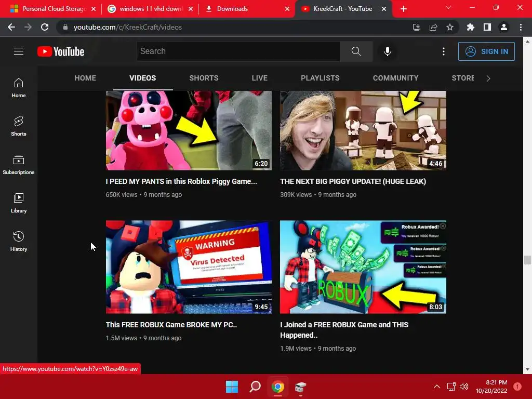The height and width of the screenshot is (399, 532).
Task: Open History in the sidebar
Action: tap(19, 241)
